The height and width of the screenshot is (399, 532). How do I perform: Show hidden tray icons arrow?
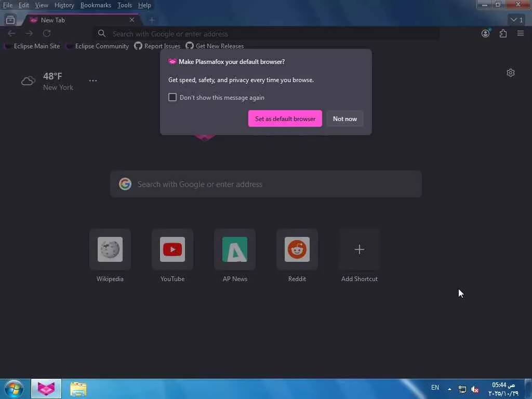point(449,389)
